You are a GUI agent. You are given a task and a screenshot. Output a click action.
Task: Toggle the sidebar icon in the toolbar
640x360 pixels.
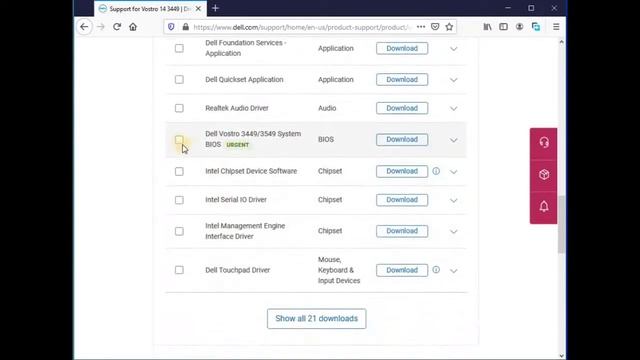coord(503,27)
